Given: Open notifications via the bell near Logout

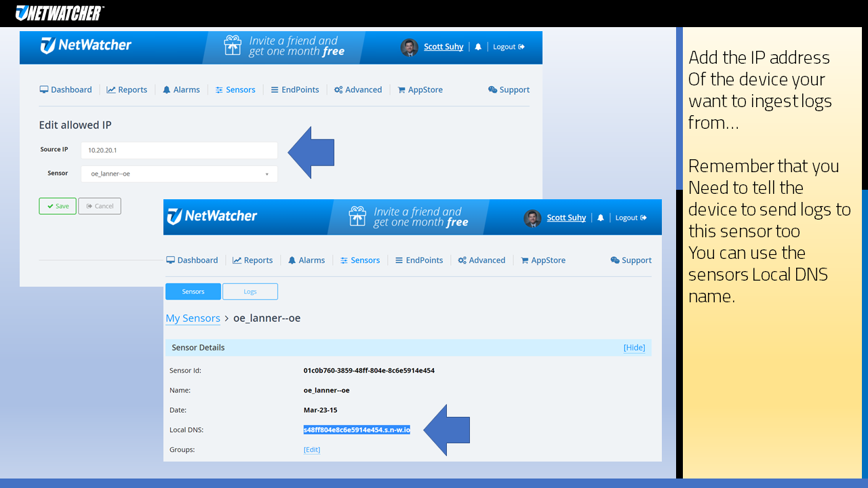Looking at the screenshot, I should (478, 46).
